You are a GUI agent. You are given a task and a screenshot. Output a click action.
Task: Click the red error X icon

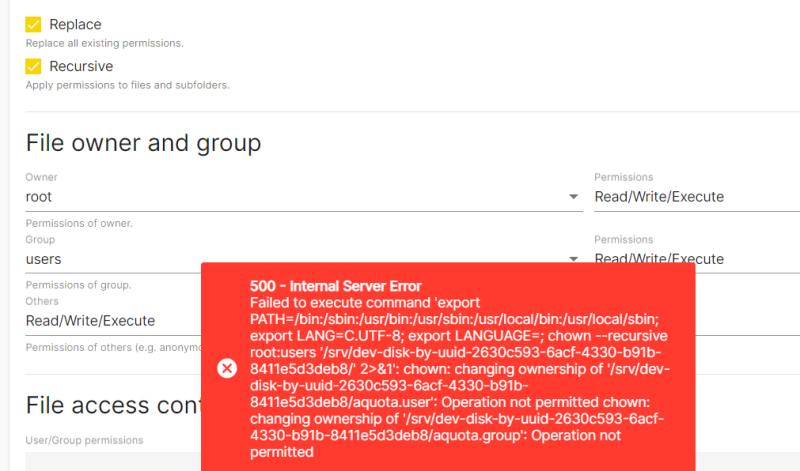(x=227, y=368)
